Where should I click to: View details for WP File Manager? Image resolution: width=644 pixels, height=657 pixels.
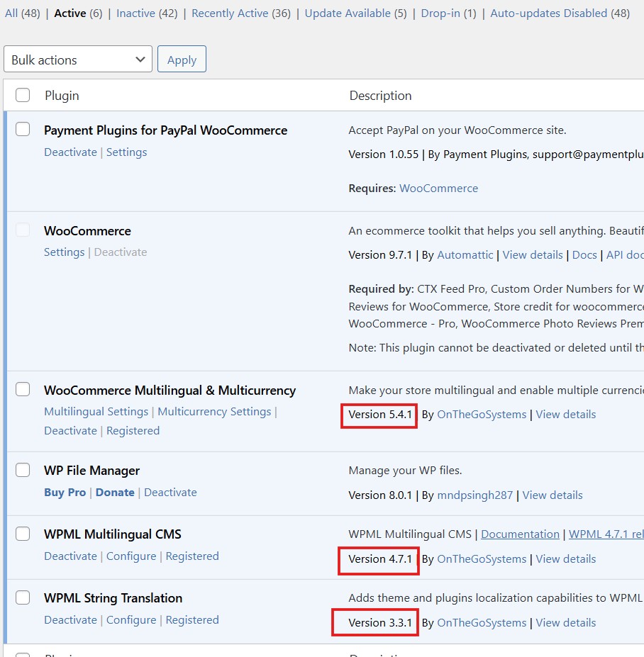pos(553,495)
